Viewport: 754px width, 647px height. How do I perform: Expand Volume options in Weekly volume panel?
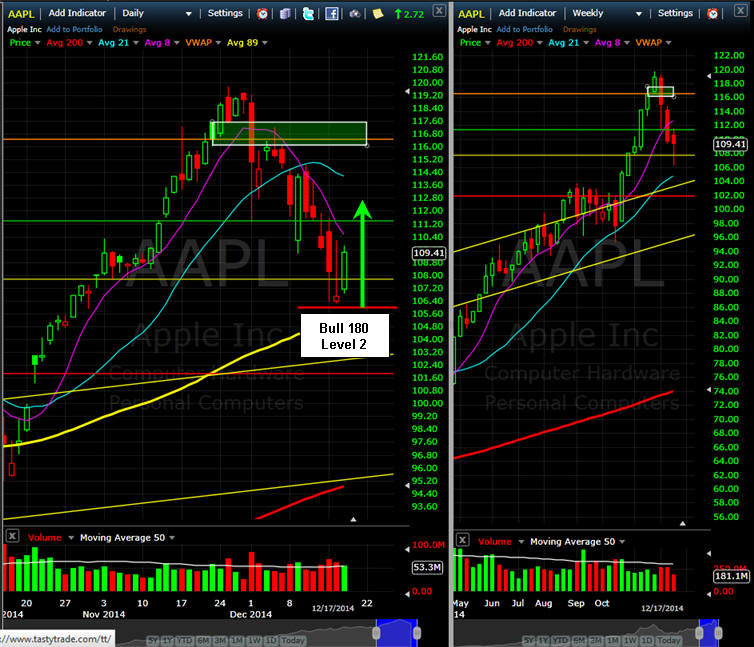[x=521, y=542]
